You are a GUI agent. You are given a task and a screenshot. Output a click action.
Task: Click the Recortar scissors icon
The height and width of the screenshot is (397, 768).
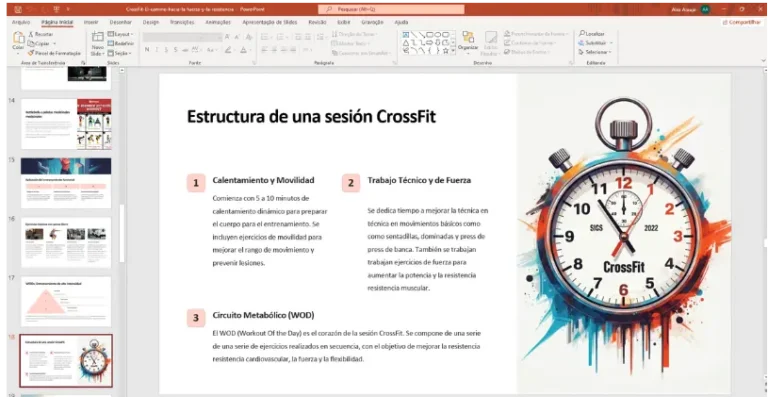31,34
